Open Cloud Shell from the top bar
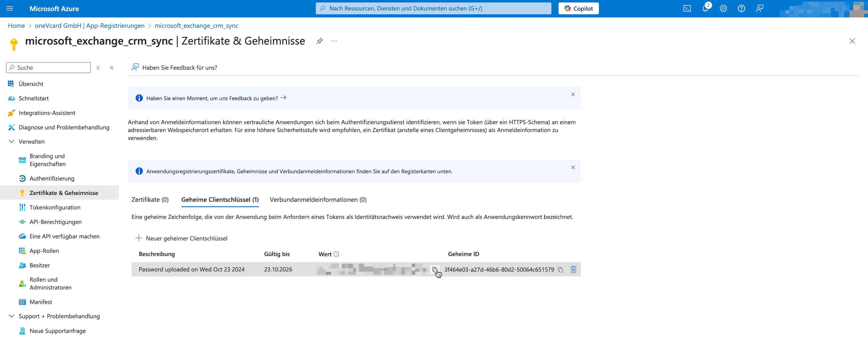Image resolution: width=868 pixels, height=358 pixels. point(687,9)
